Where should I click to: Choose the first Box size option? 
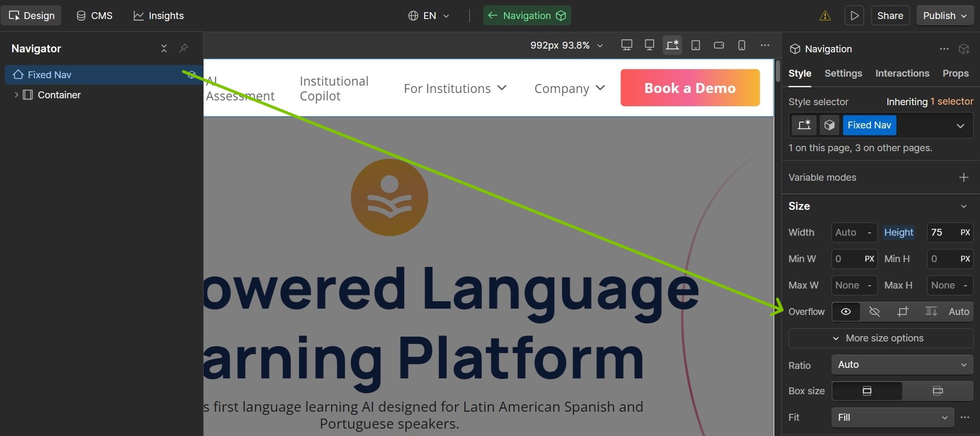click(x=867, y=391)
